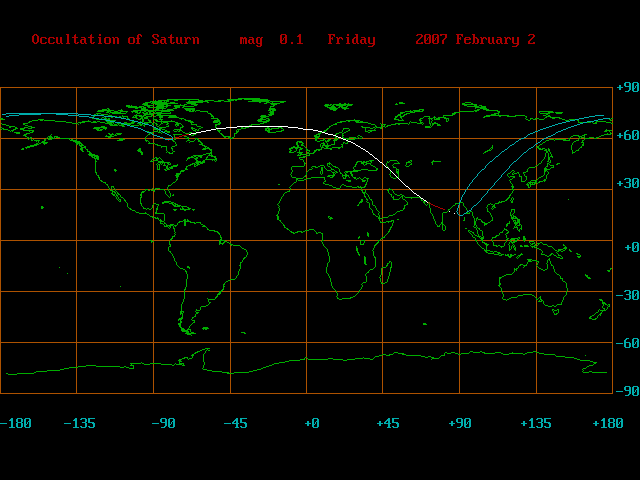Screen dimensions: 640x480
Task: Click the -135 longitude axis label
Action: click(79, 423)
